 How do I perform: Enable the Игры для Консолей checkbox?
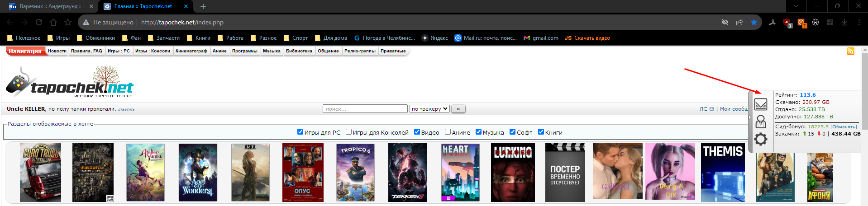348,132
